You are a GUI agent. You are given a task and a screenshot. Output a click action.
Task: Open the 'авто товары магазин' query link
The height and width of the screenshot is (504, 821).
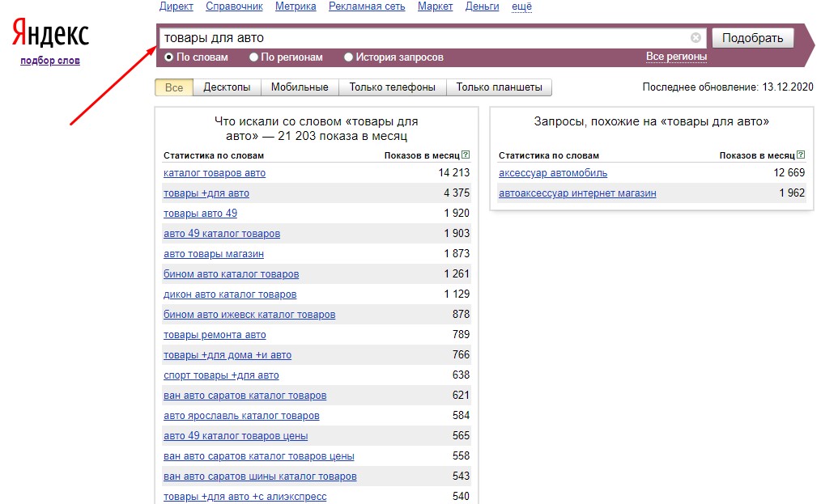click(x=214, y=254)
